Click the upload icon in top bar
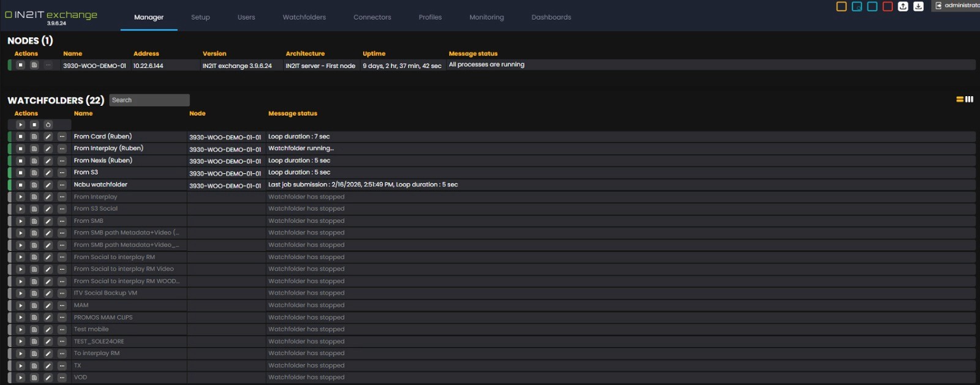Viewport: 980px width, 385px height. tap(903, 6)
